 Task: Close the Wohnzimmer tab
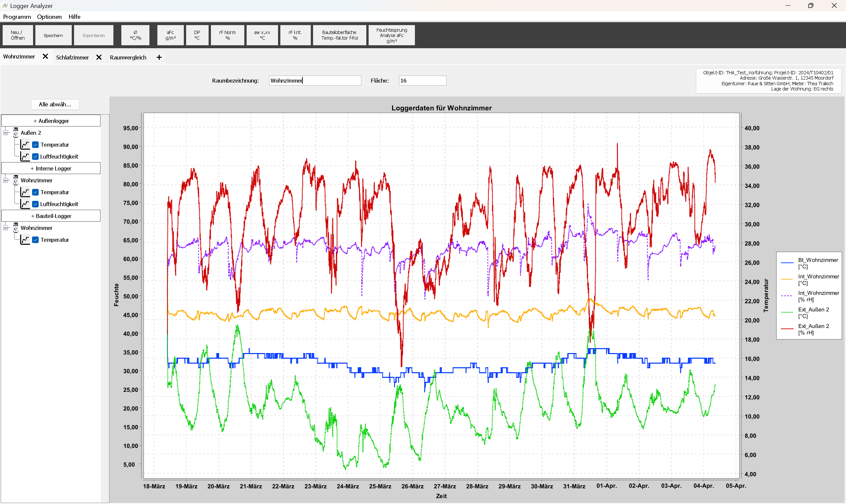coord(45,56)
